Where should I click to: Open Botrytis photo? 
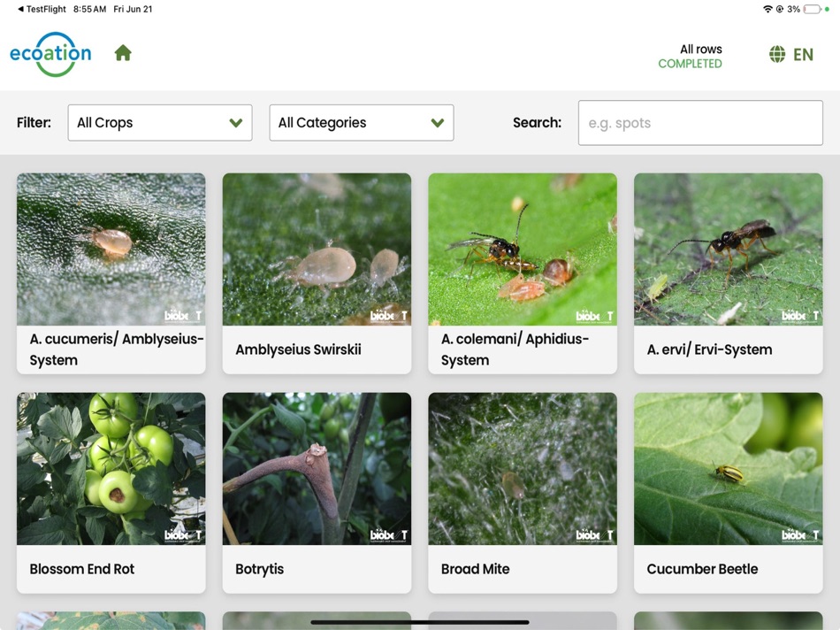pyautogui.click(x=317, y=469)
